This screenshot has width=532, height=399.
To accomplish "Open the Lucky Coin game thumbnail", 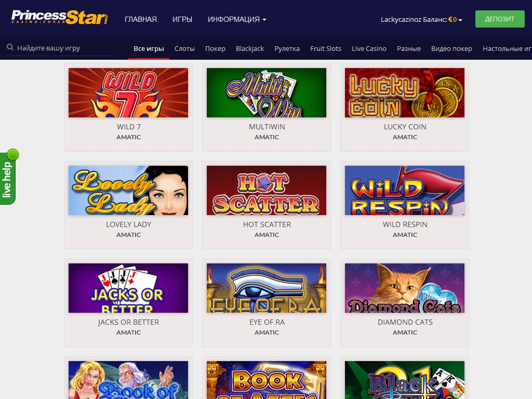I will click(404, 92).
